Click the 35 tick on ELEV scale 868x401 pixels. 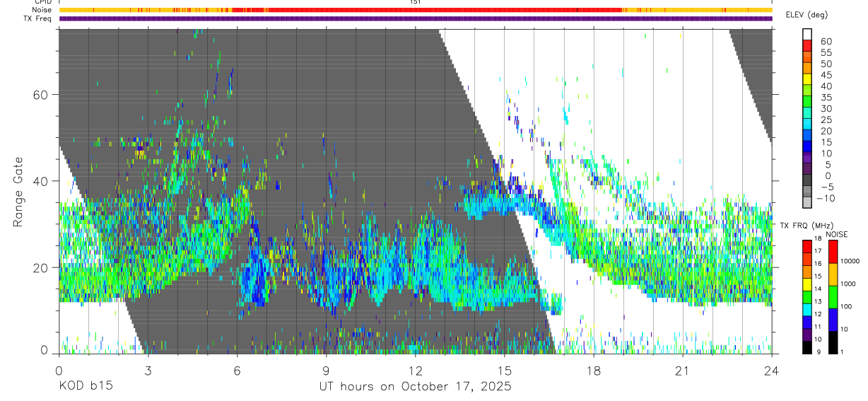point(826,98)
